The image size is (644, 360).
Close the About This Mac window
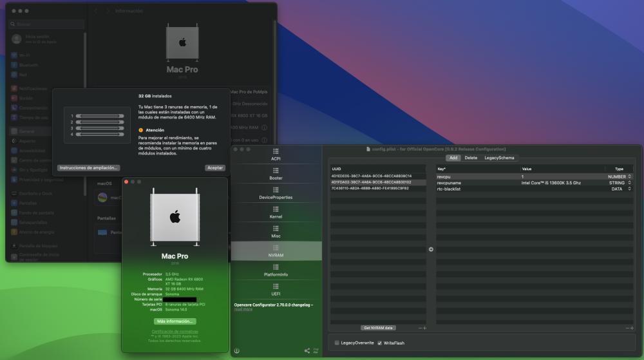(126, 182)
